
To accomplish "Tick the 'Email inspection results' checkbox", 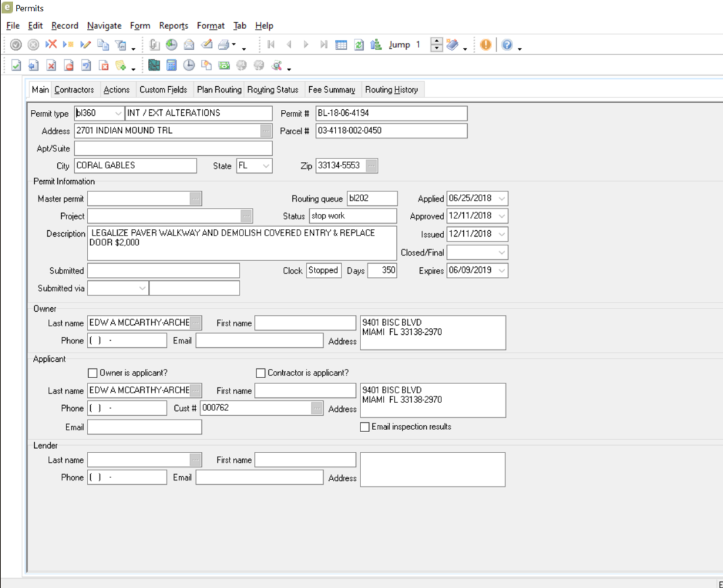I will pos(364,427).
